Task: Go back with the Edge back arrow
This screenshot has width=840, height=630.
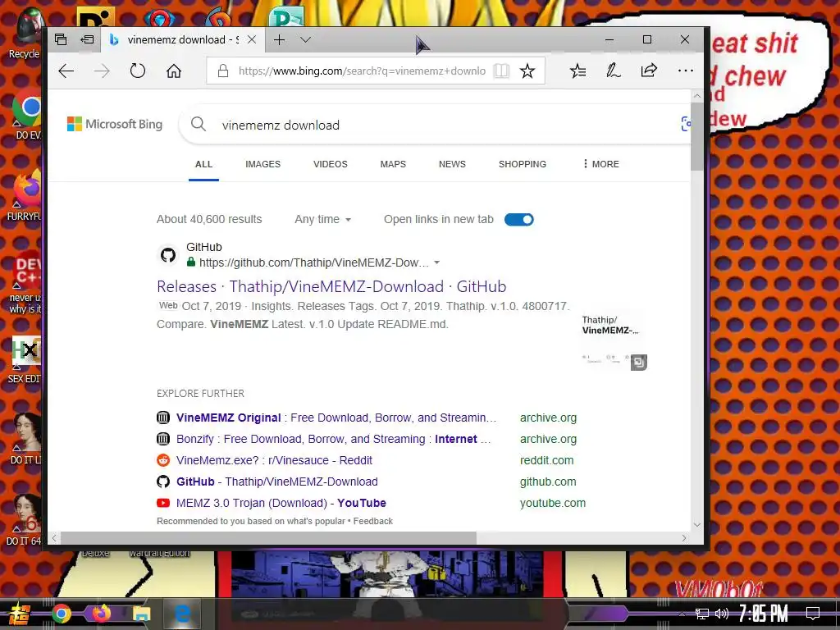Action: 66,71
